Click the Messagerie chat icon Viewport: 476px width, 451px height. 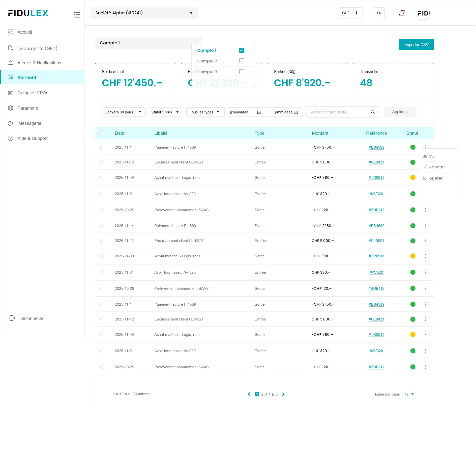tap(10, 123)
